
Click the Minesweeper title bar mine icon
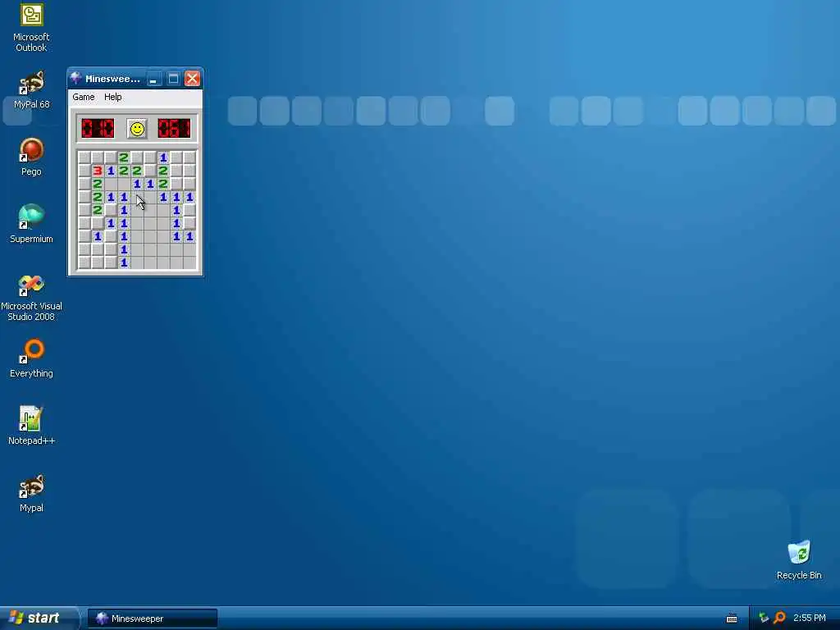pyautogui.click(x=76, y=79)
